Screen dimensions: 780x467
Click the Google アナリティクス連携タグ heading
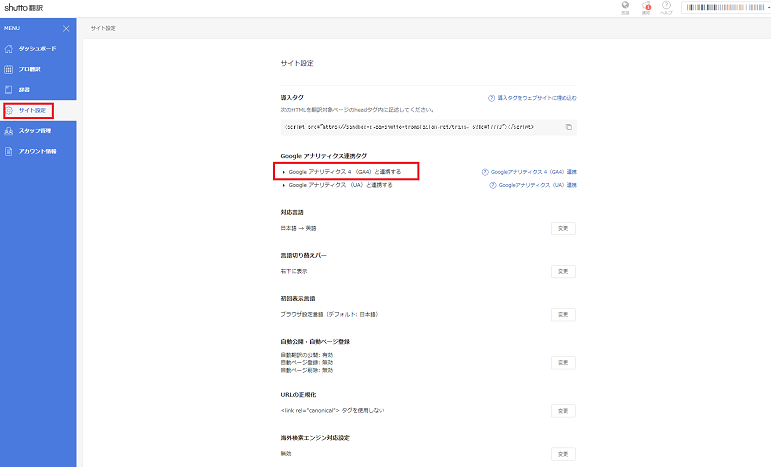click(x=324, y=156)
